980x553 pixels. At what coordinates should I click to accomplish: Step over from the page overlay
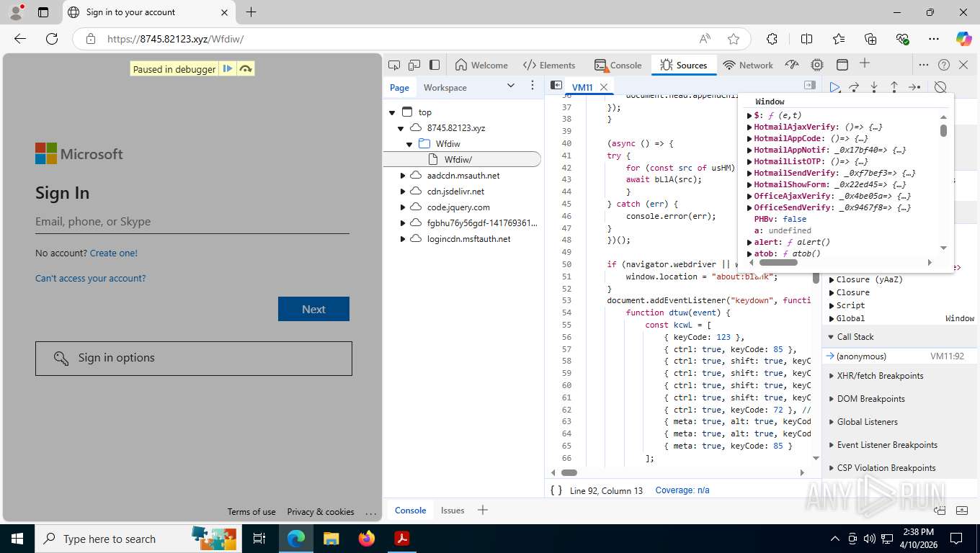[246, 69]
